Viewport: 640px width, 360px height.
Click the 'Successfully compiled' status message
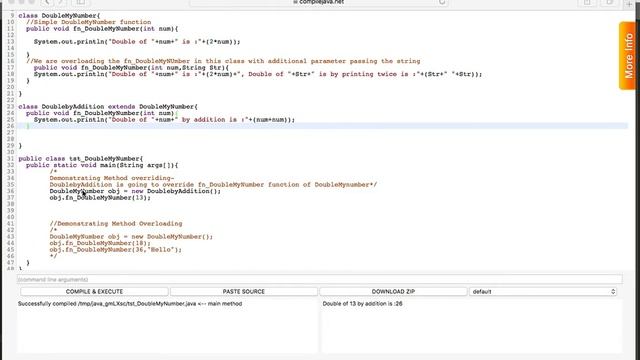point(130,304)
